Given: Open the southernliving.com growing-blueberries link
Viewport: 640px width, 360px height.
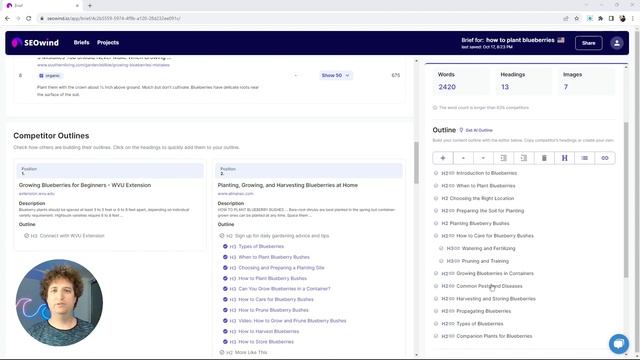Looking at the screenshot, I should click(x=103, y=65).
